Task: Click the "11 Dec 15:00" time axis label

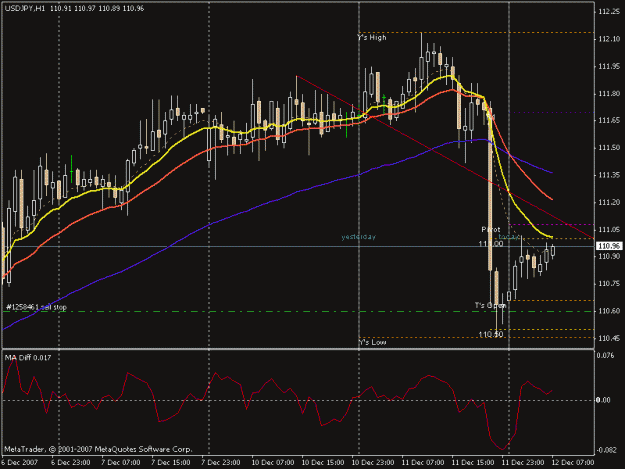Action: 473,463
